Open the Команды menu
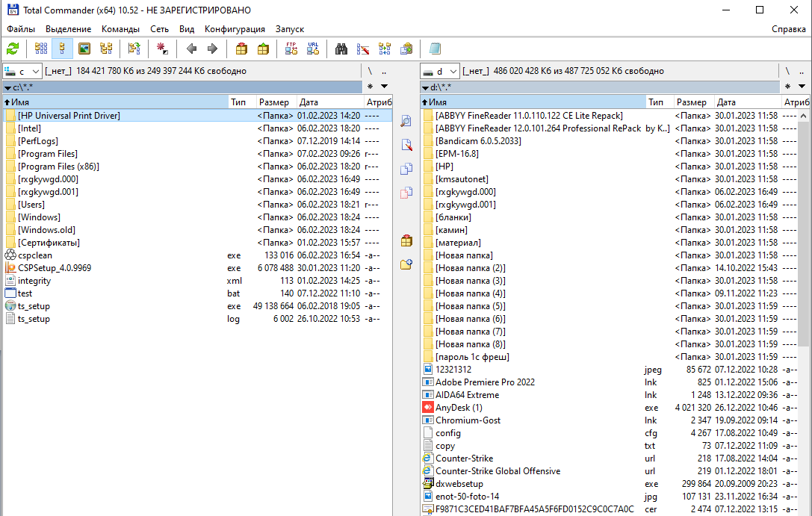 [121, 29]
